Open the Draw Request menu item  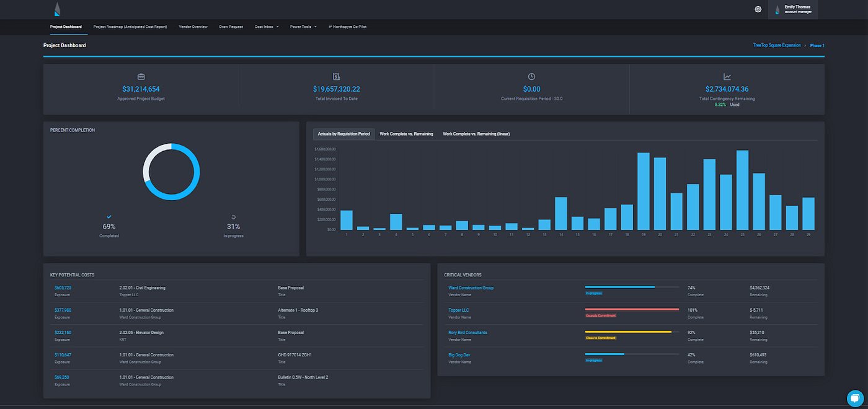(231, 27)
